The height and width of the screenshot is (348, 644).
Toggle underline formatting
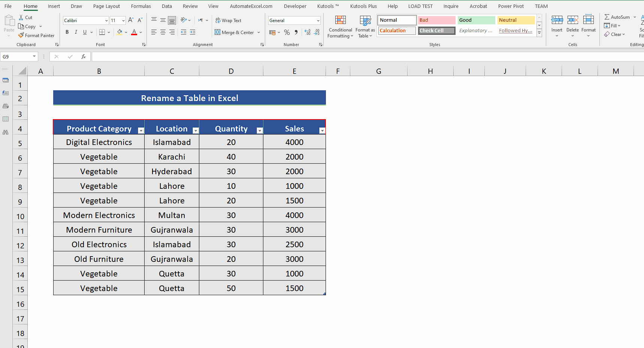(x=84, y=32)
